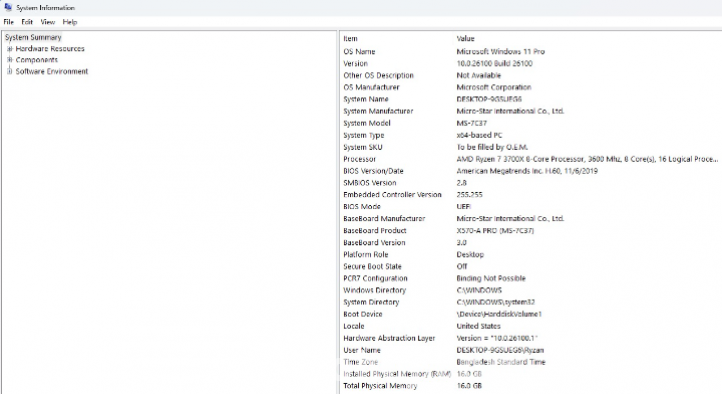Select the SMBIOS Version row label

click(x=369, y=183)
